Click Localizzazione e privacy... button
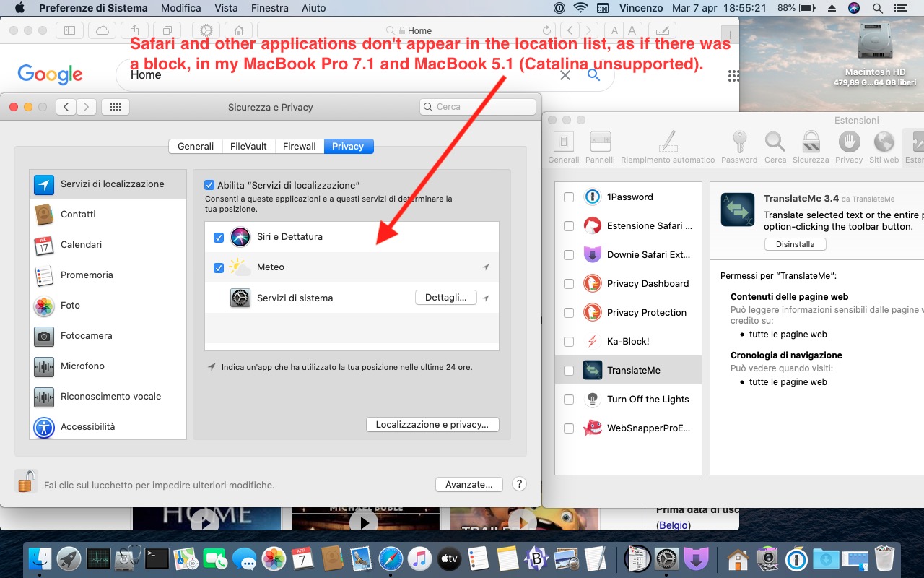 coord(432,425)
